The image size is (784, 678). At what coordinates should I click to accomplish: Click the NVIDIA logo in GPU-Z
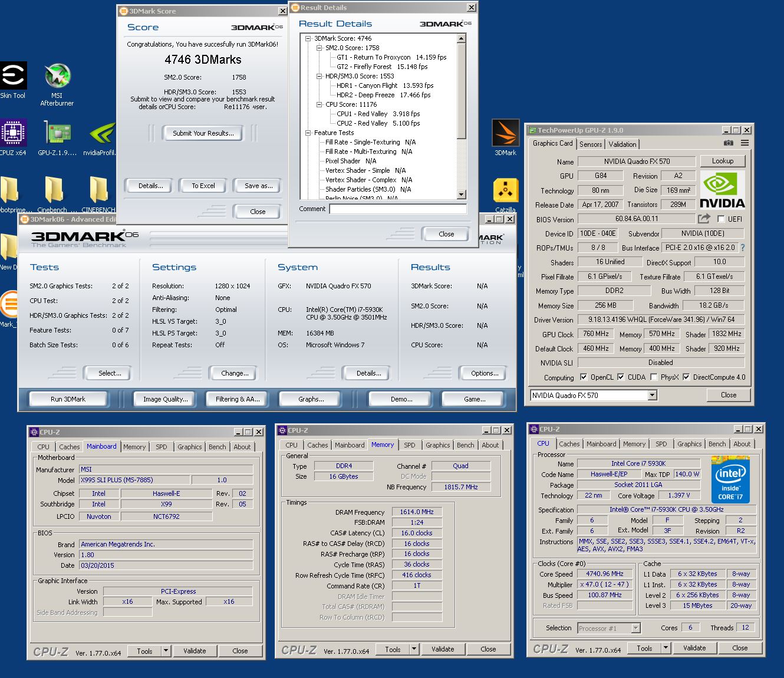[722, 190]
